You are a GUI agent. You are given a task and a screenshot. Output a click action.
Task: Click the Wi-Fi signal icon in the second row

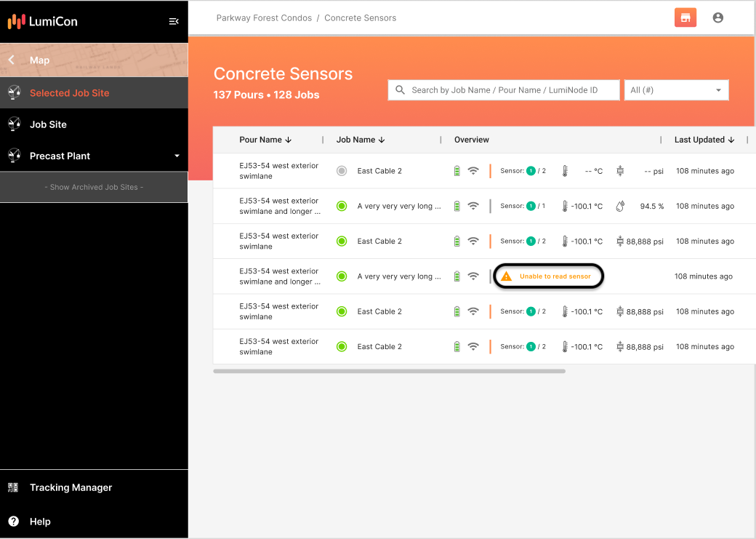pyautogui.click(x=474, y=205)
